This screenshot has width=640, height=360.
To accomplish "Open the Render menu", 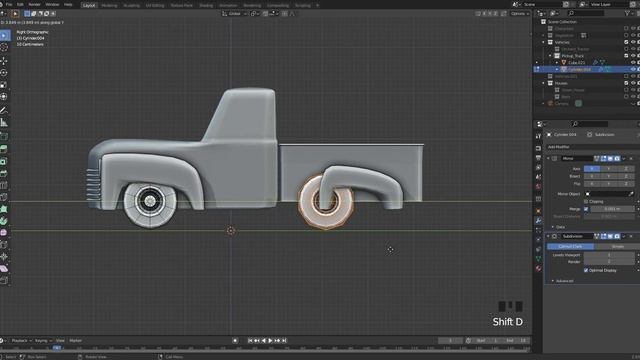I will pos(34,4).
